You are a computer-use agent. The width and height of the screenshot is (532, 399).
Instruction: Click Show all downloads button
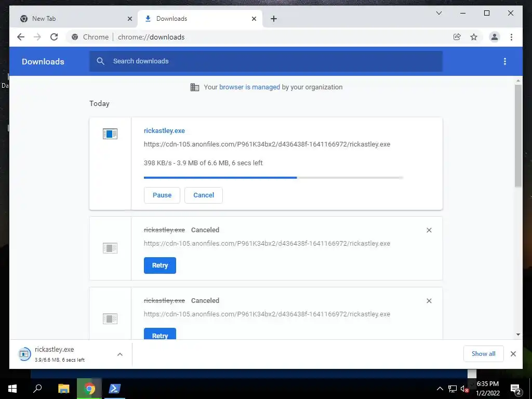coord(484,354)
